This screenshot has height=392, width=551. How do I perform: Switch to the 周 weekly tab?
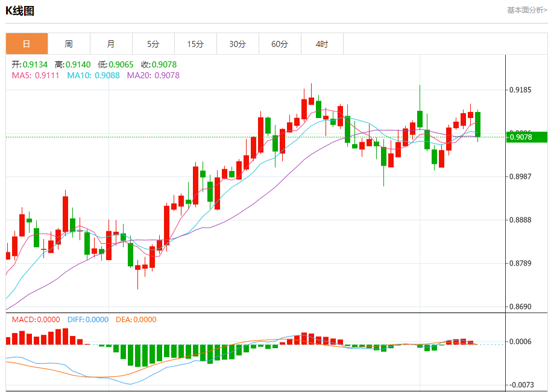(x=69, y=44)
